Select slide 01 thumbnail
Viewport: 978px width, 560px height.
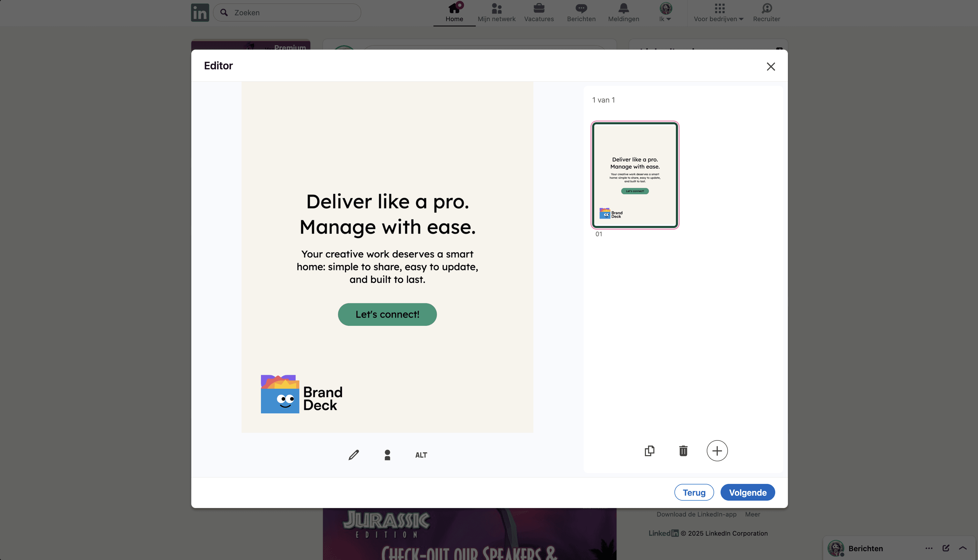(634, 175)
